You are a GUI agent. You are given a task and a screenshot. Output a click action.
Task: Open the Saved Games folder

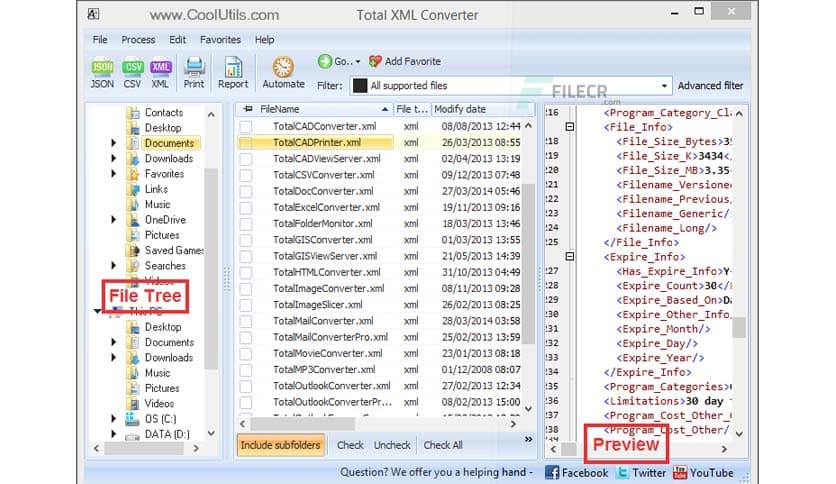tap(174, 251)
